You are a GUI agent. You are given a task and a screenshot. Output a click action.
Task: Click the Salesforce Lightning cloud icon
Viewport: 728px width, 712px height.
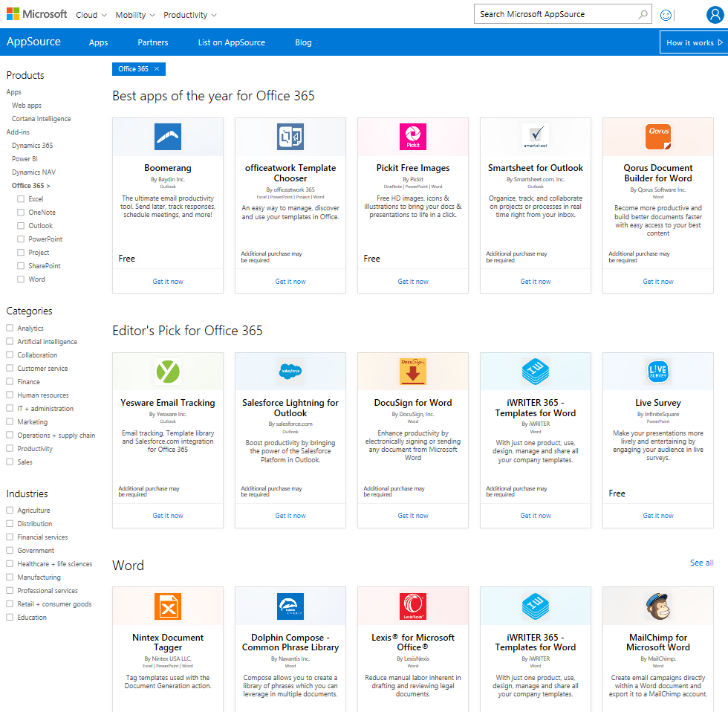click(x=290, y=372)
